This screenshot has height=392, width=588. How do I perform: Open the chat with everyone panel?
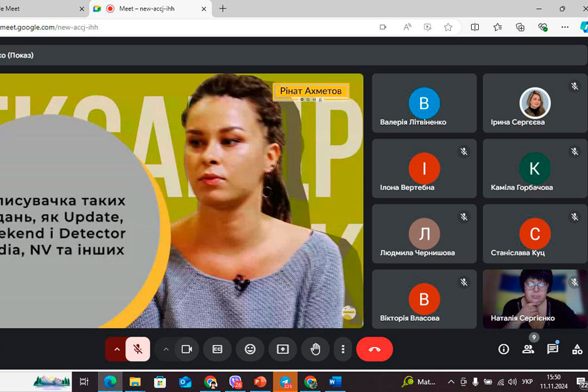click(x=553, y=349)
